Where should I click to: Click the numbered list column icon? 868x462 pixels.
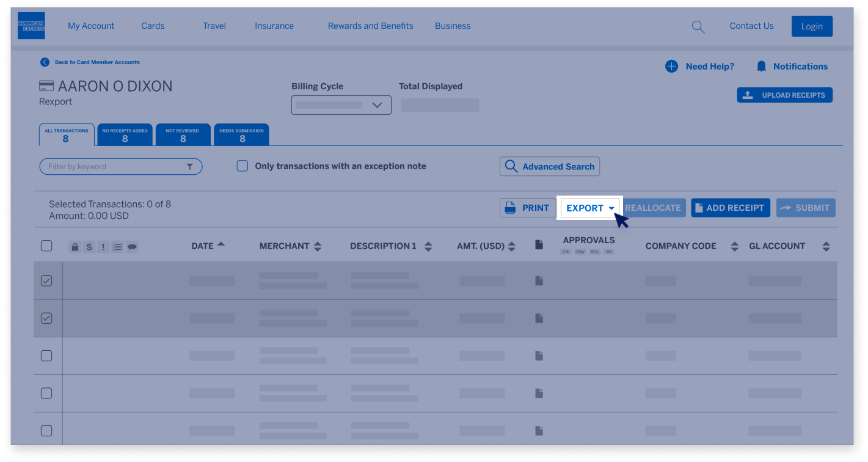click(117, 246)
